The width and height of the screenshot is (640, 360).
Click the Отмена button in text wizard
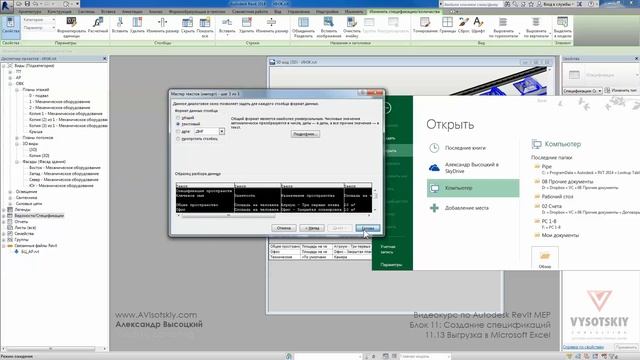click(284, 228)
